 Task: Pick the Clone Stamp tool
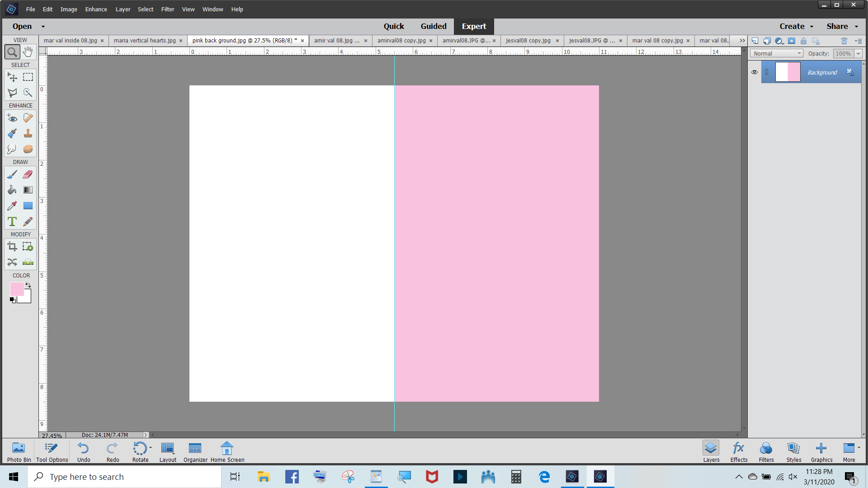(28, 133)
